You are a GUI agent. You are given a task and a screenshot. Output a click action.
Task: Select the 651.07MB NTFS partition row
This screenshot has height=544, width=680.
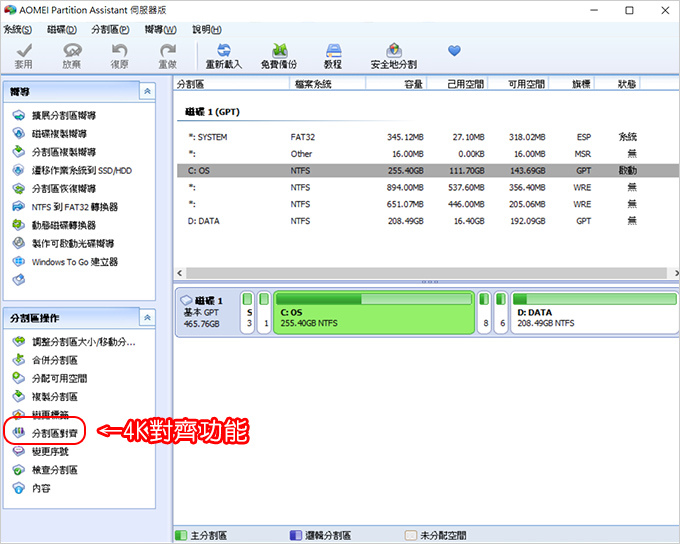tap(427, 204)
